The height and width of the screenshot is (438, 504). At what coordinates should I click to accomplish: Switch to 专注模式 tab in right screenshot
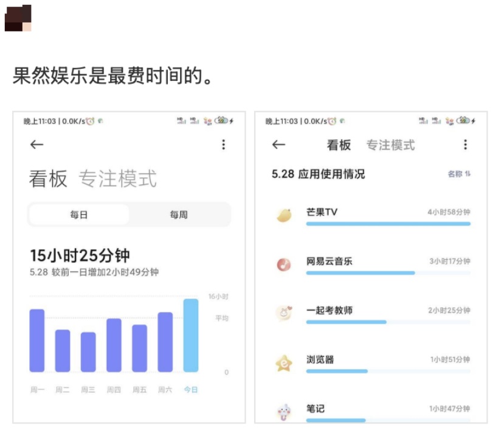pos(390,145)
